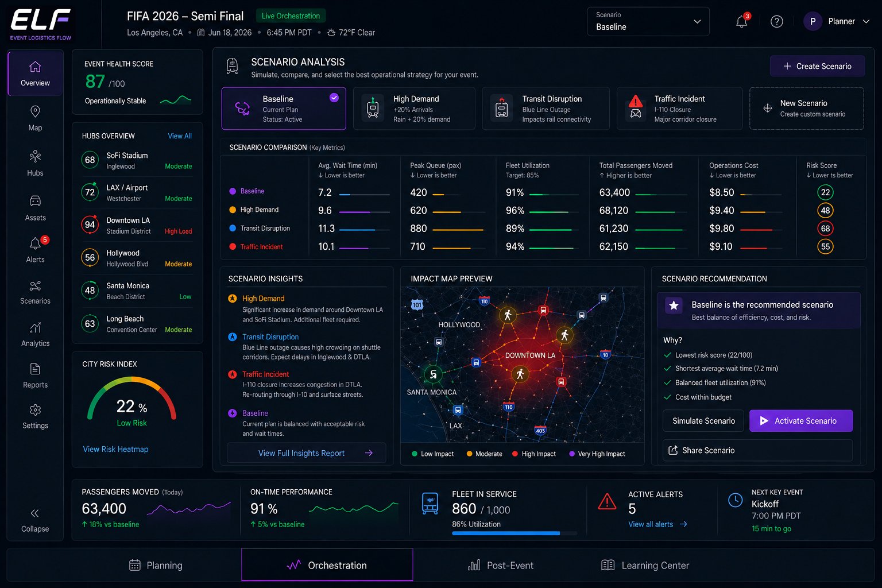Open the SoFi Stadium hub row
Image resolution: width=882 pixels, height=588 pixels.
click(137, 160)
